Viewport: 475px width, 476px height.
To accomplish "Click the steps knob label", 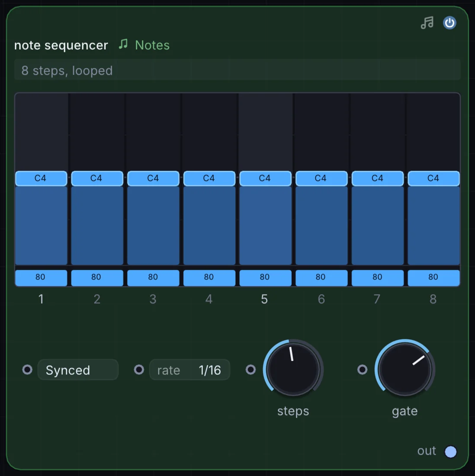I will pos(293,411).
